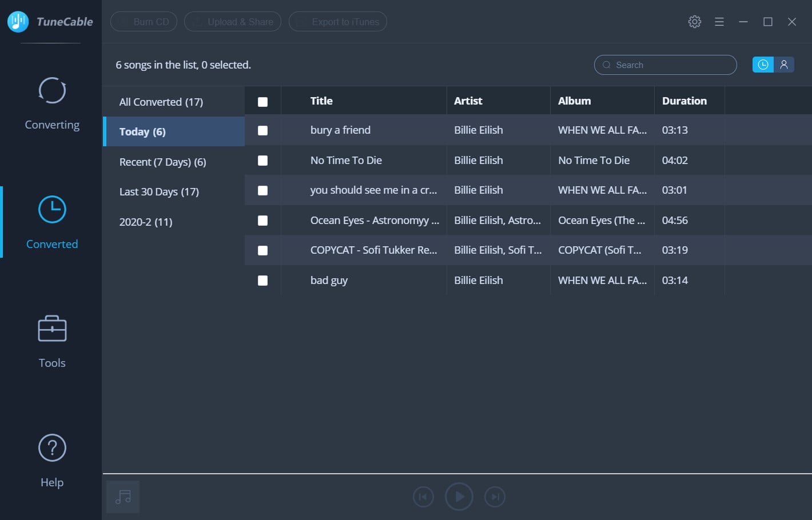
Task: Select the title 'you should see me in a cr...'
Action: tap(373, 190)
